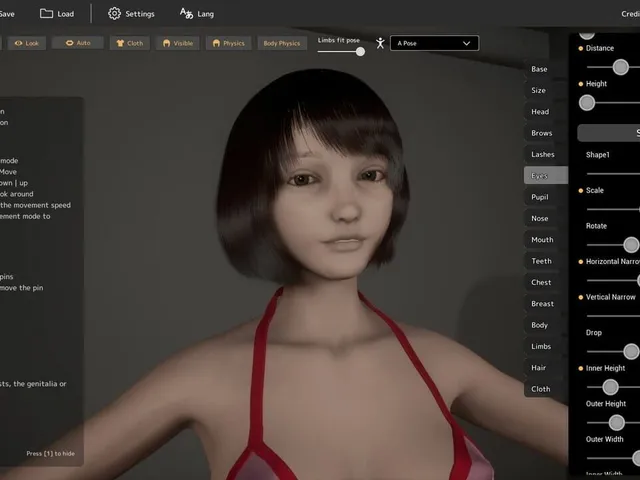The height and width of the screenshot is (480, 640).
Task: Open the A Pose dropdown
Action: 434,43
